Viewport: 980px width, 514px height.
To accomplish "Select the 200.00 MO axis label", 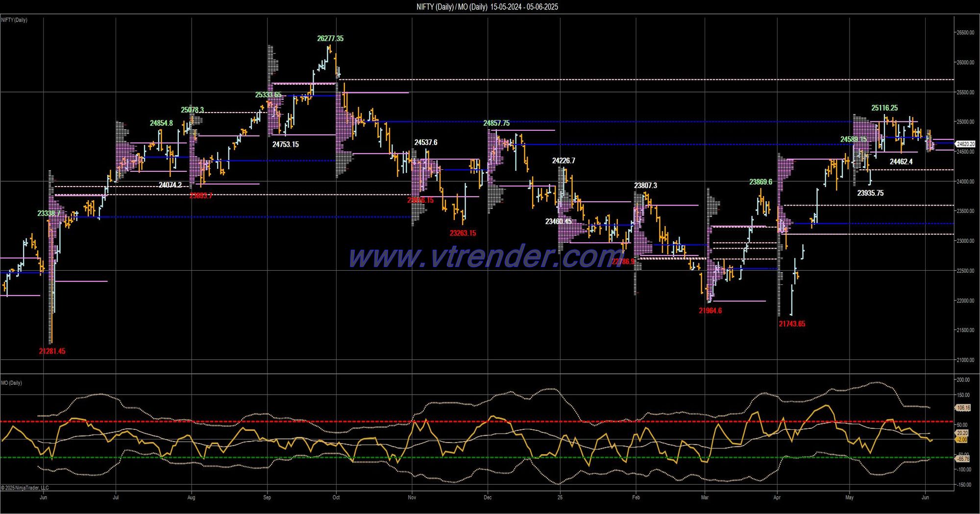I will (x=963, y=380).
